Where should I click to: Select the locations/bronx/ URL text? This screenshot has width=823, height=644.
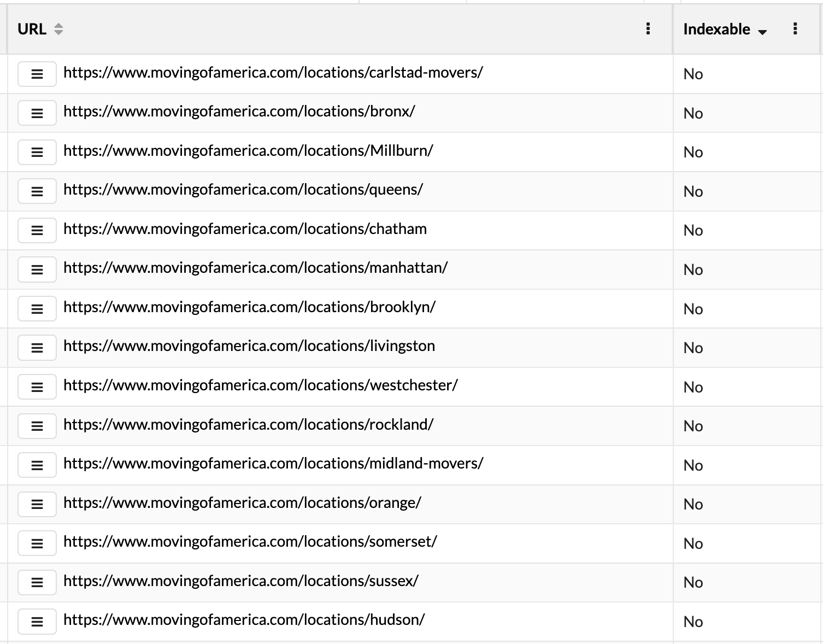(x=239, y=112)
